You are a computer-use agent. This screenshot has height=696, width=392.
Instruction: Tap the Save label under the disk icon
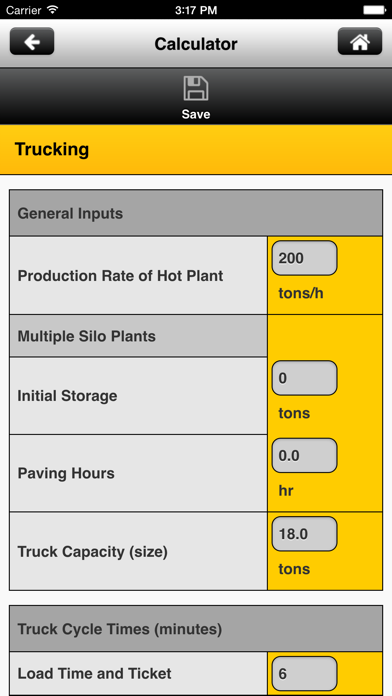[196, 114]
